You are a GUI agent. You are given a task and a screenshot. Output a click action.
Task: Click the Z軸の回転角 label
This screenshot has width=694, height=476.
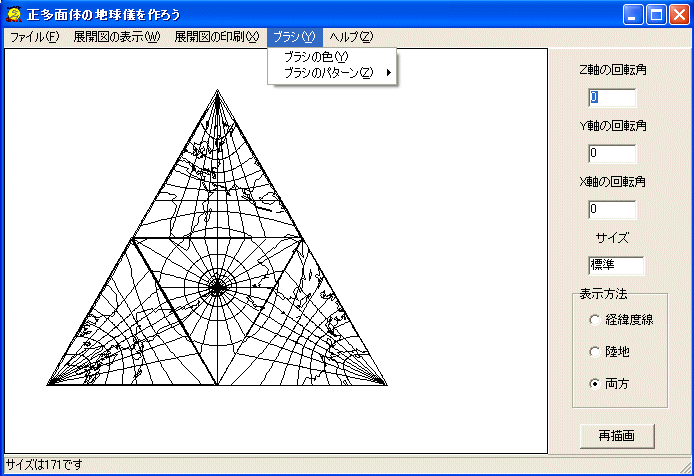(x=613, y=70)
